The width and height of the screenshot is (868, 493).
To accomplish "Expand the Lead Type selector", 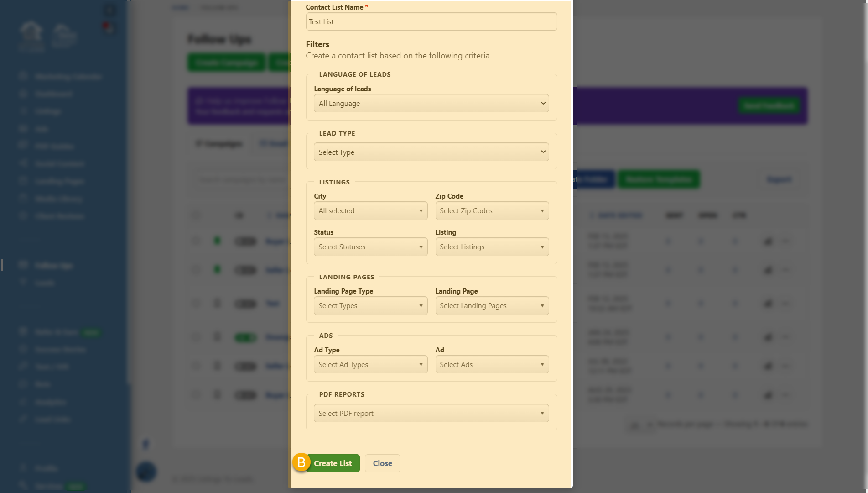I will (431, 152).
